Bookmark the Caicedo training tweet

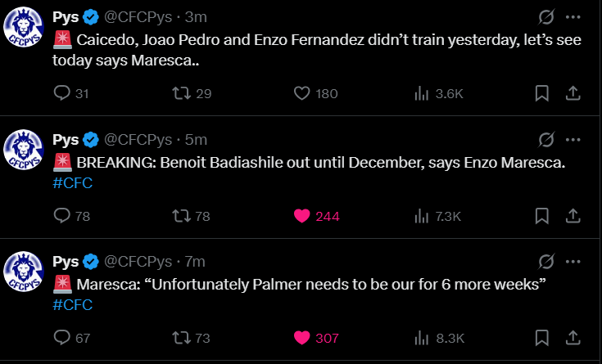[541, 93]
